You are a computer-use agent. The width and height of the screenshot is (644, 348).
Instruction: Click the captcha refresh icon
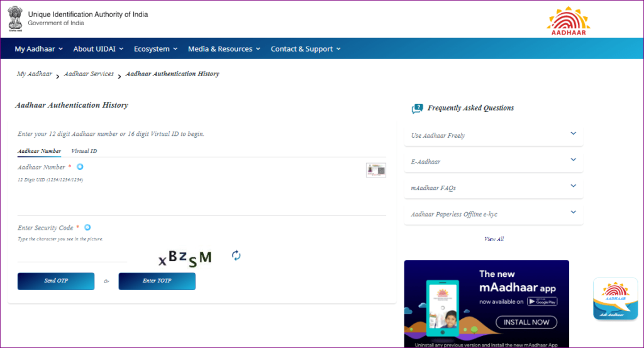tap(236, 255)
